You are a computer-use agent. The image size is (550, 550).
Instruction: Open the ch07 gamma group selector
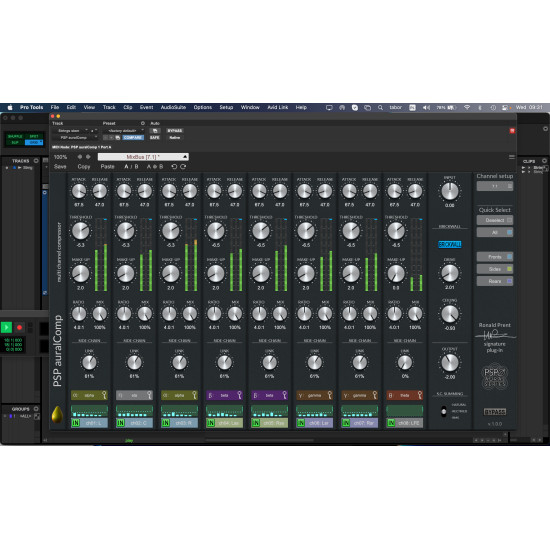[x=360, y=395]
